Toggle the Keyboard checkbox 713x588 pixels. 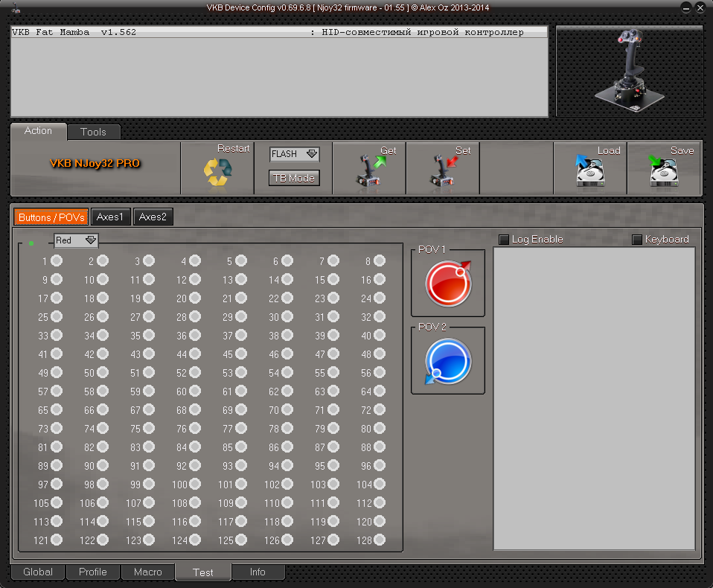click(x=637, y=240)
